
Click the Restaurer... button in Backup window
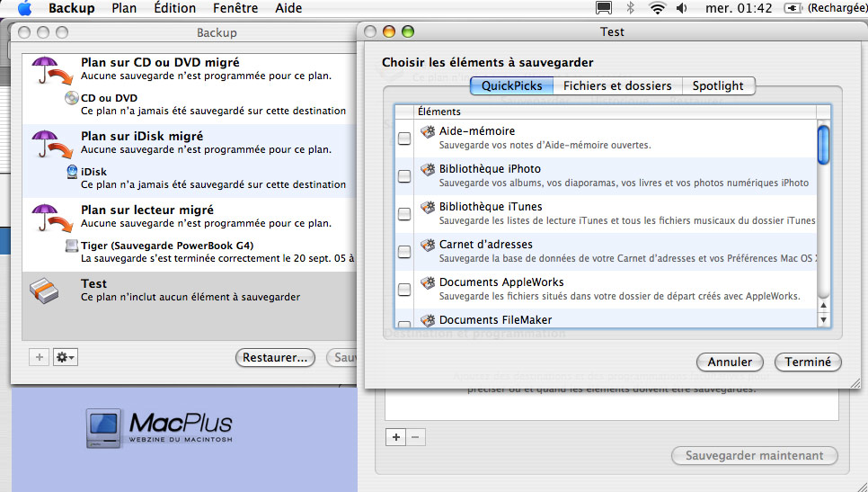275,357
